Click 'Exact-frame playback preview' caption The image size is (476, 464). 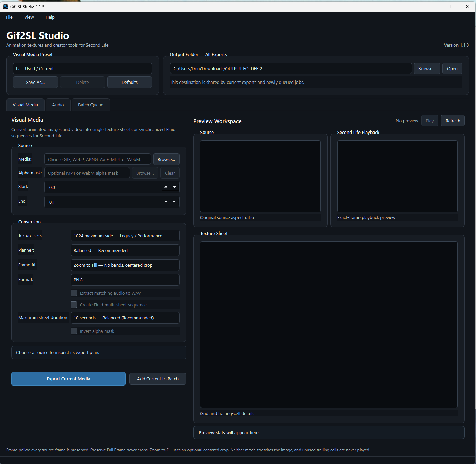point(366,217)
